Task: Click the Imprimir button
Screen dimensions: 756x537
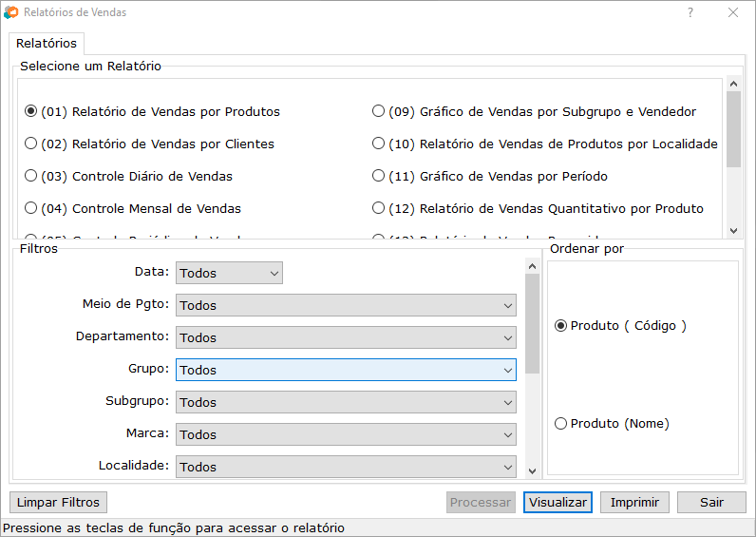Action: (634, 503)
